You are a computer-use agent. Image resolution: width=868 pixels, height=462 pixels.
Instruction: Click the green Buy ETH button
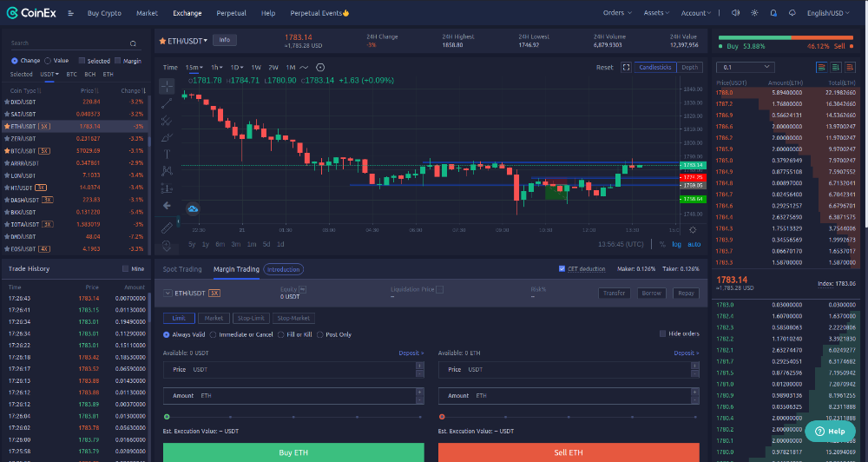(293, 452)
